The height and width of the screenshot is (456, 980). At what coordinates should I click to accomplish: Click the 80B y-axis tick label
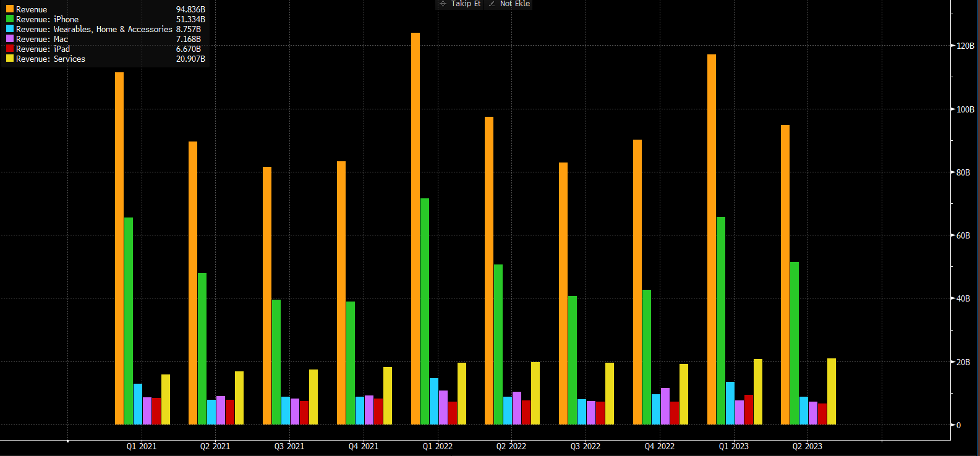pos(963,172)
